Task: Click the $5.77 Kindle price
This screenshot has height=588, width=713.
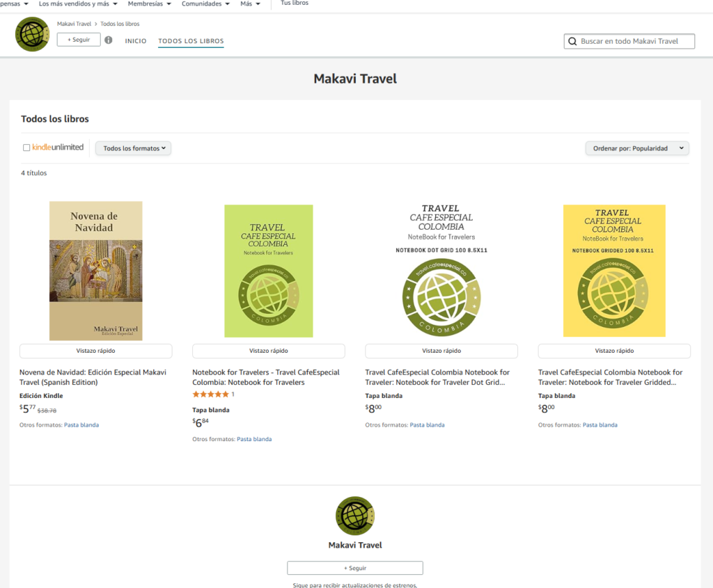Action: [x=27, y=408]
